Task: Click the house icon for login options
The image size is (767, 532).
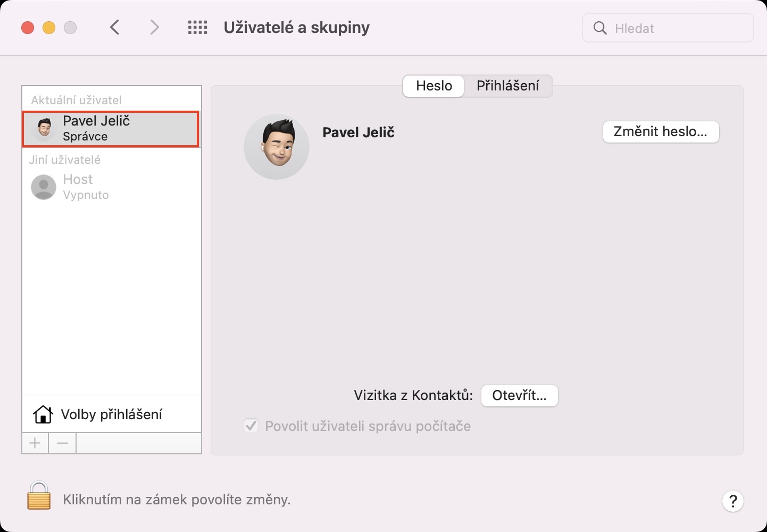Action: click(43, 414)
